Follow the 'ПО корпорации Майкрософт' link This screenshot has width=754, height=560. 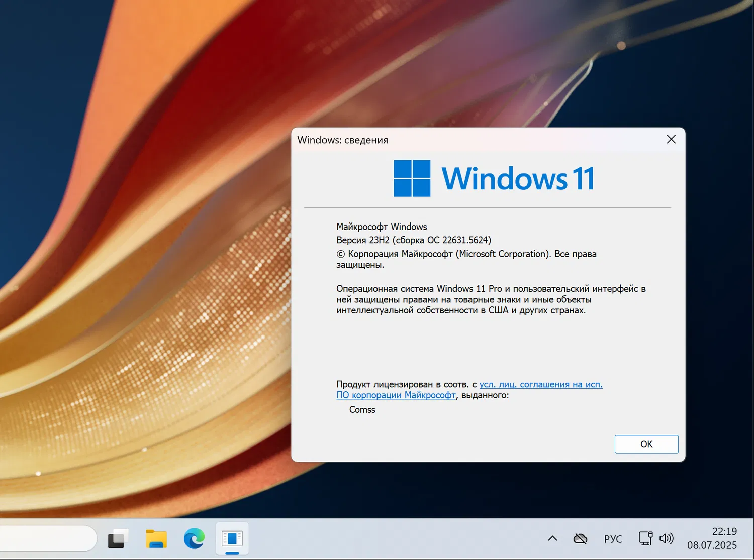click(396, 395)
